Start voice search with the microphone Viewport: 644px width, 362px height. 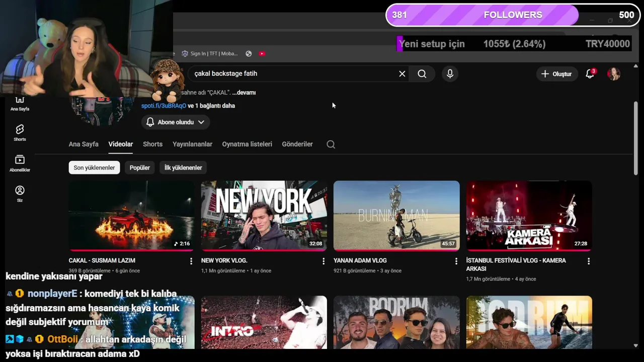tap(450, 74)
